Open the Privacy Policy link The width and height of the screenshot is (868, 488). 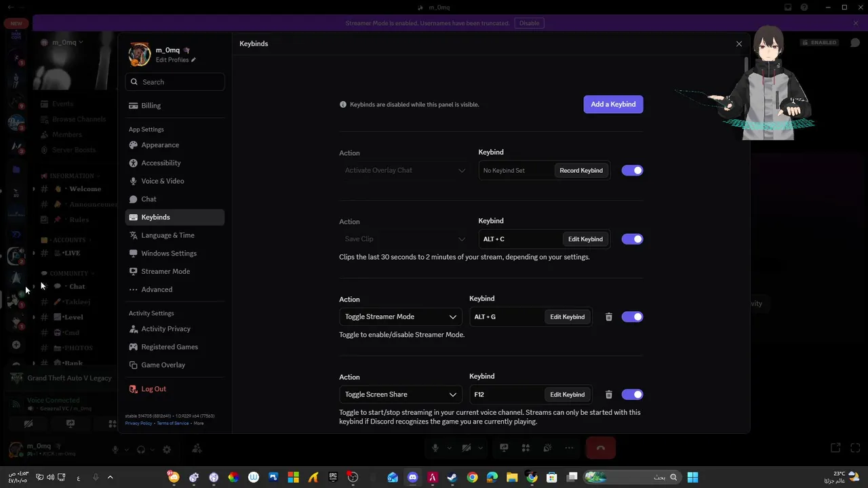[x=138, y=423]
